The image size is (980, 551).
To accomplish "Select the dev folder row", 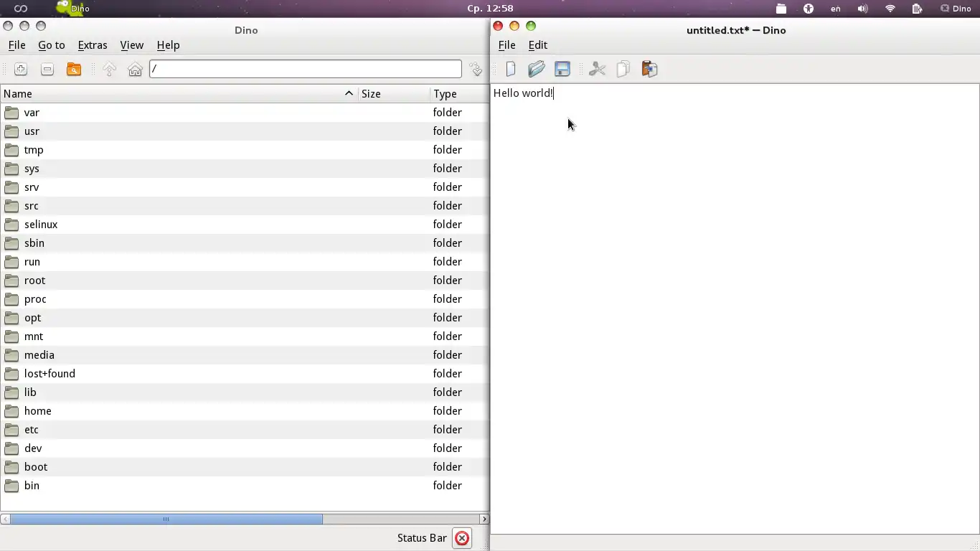I will click(x=245, y=448).
